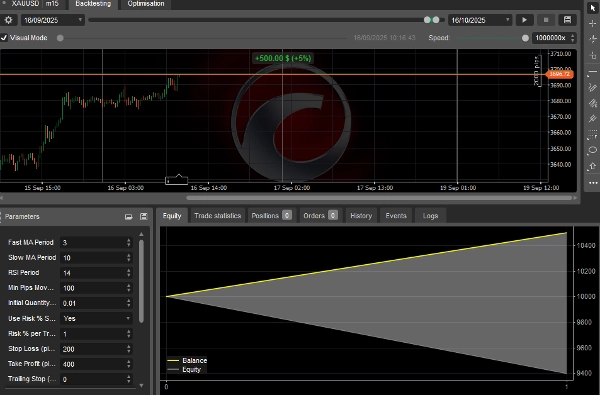Switch to the Optimisation tab
The image size is (600, 395).
[x=145, y=4]
